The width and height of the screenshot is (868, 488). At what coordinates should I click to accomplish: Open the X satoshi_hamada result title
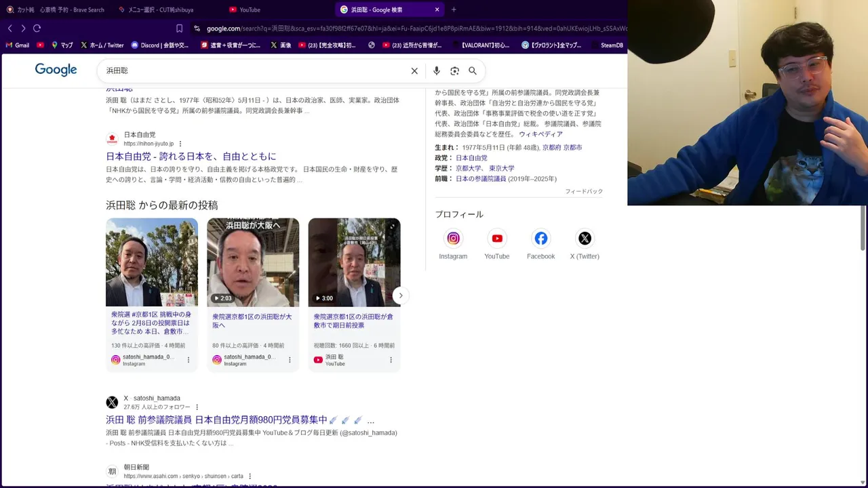pos(239,420)
